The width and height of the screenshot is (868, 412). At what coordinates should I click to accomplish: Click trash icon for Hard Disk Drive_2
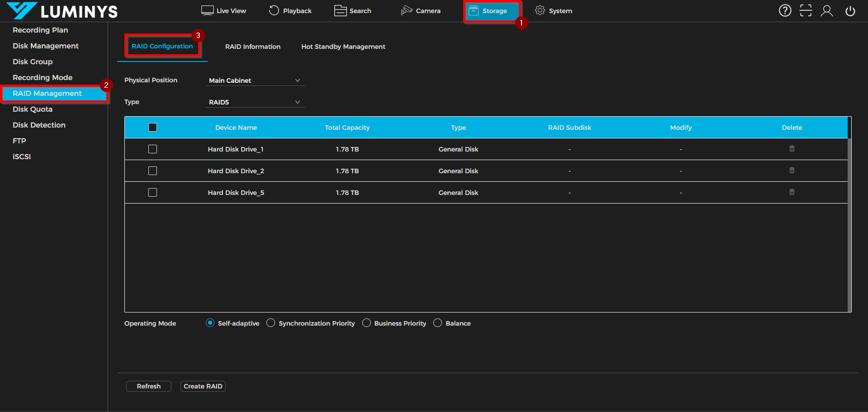[792, 170]
